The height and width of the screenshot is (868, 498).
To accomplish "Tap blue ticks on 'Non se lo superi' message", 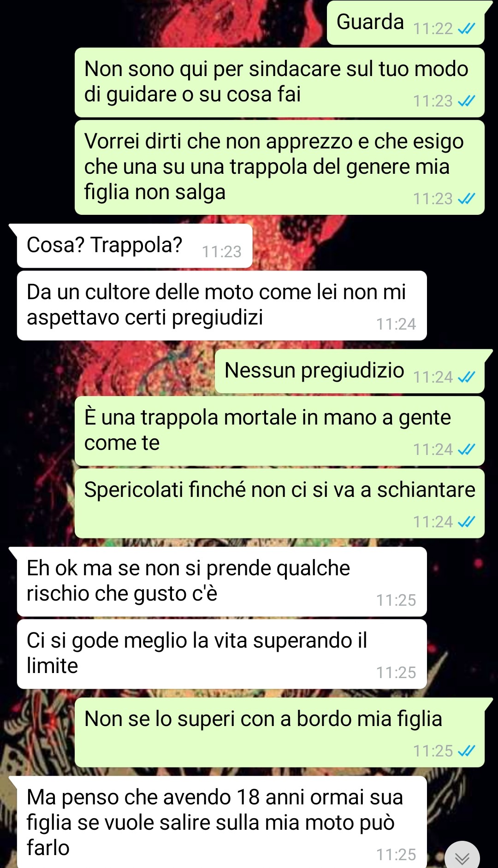I will tap(466, 751).
